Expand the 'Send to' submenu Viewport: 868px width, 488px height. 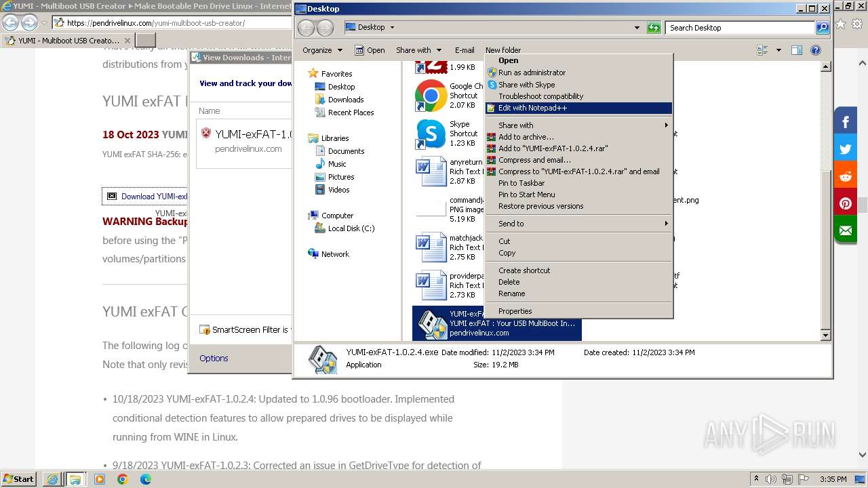tap(578, 224)
